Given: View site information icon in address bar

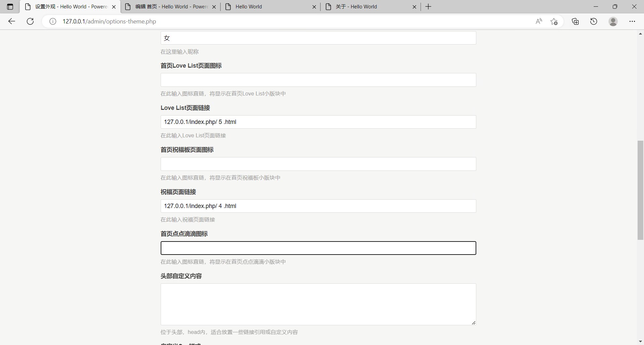Looking at the screenshot, I should coord(53,21).
